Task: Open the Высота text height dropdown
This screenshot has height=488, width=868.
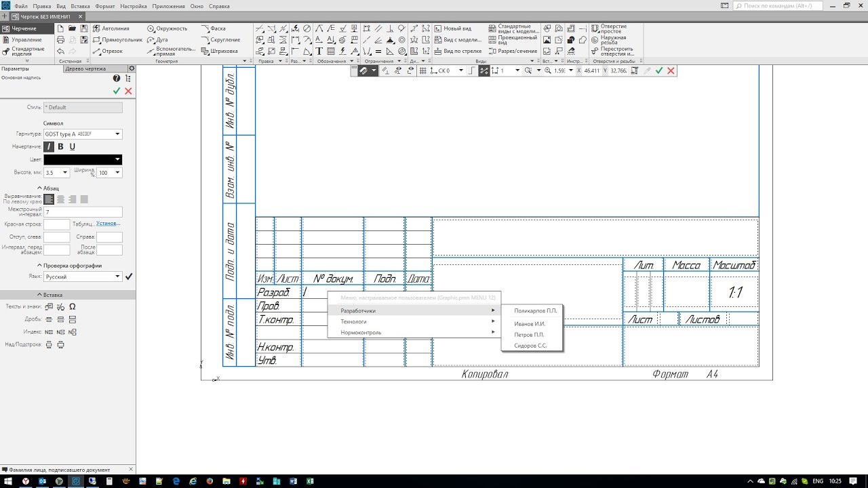Action: 65,173
